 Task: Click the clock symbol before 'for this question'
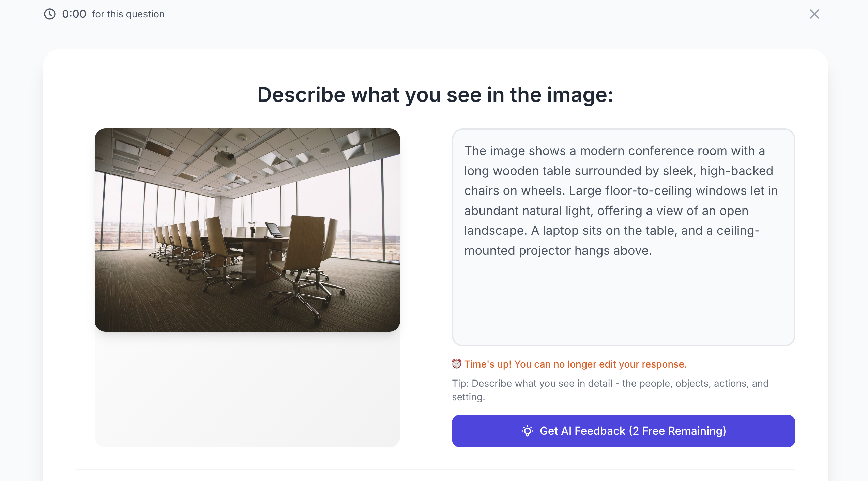pyautogui.click(x=50, y=14)
